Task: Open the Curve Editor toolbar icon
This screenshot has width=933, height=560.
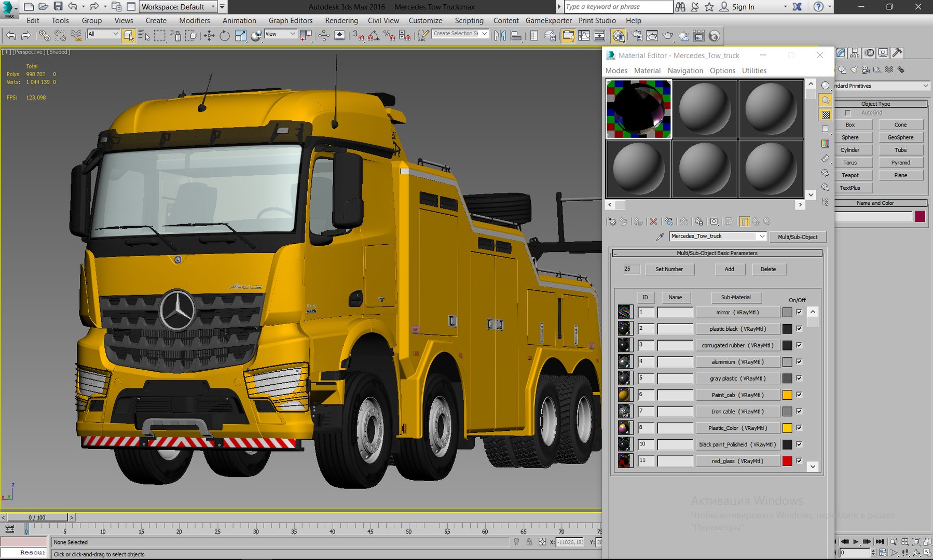Action: pos(584,35)
